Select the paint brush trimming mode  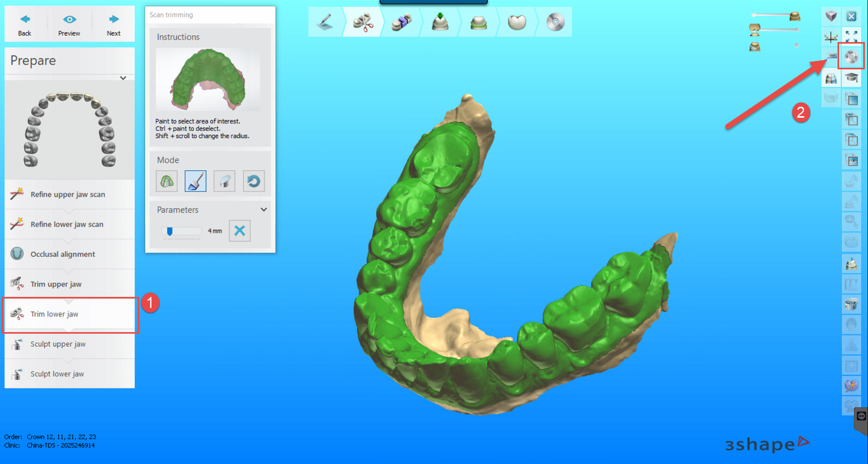click(196, 181)
